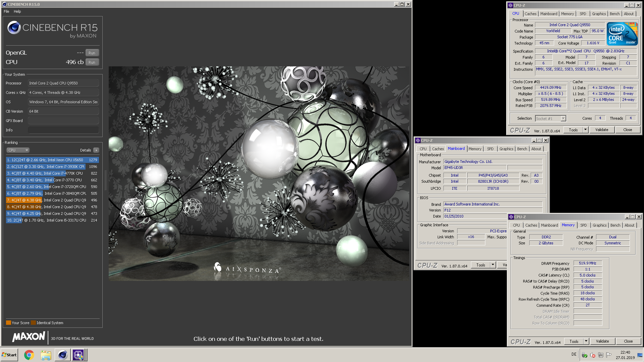Select Caches tab in Mainboard CPU-Z window
Screen dimensions: 644x362
click(x=438, y=149)
